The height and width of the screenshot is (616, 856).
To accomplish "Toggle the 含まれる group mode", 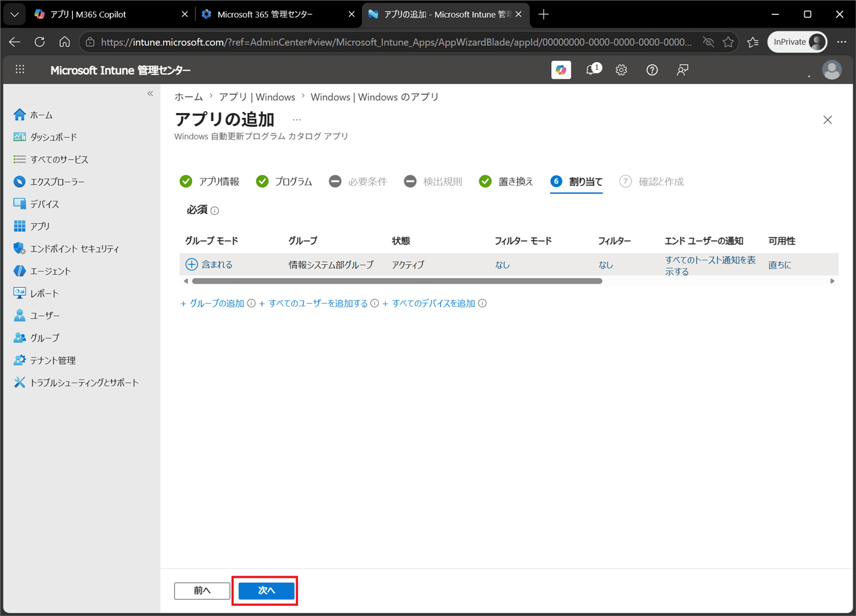I will click(209, 265).
